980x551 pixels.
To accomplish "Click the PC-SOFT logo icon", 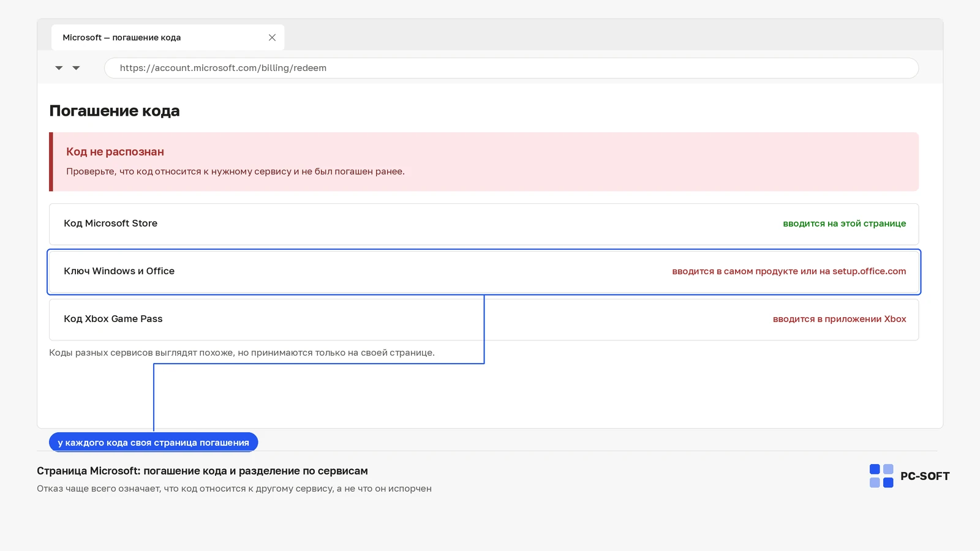I will [881, 476].
